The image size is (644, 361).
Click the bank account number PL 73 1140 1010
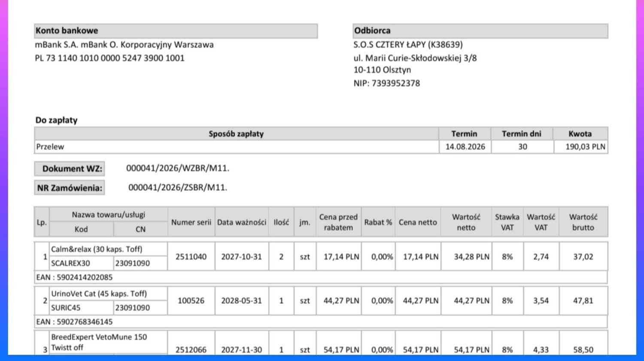(x=109, y=58)
